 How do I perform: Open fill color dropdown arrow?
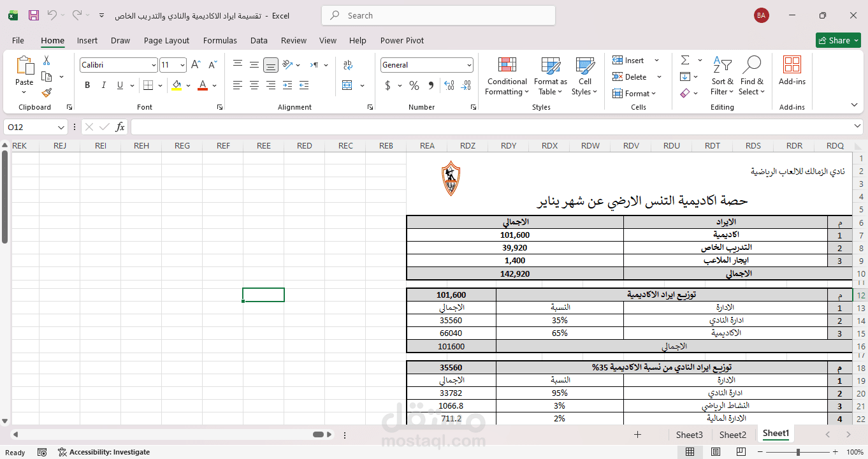click(x=188, y=85)
